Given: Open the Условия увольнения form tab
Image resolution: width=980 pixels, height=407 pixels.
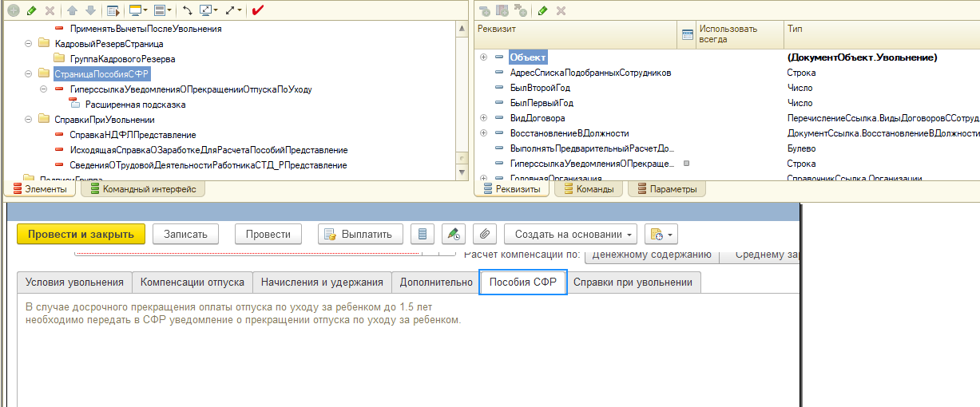Looking at the screenshot, I should point(74,283).
